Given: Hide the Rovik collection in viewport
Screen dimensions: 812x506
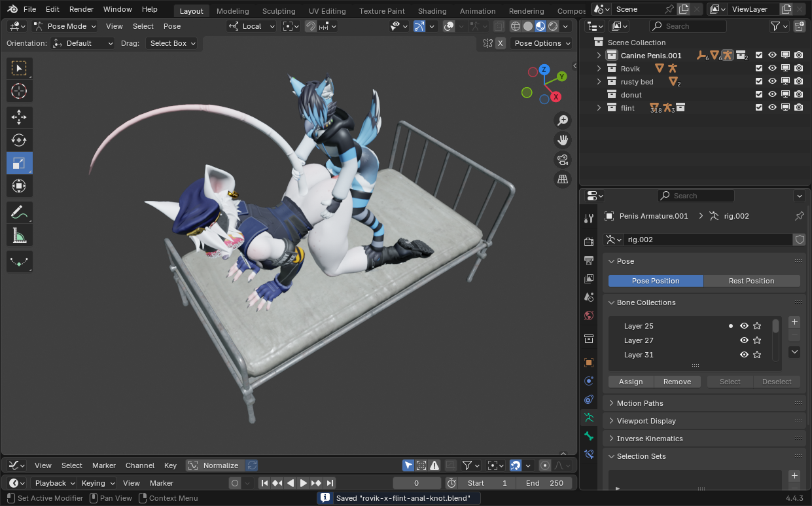Looking at the screenshot, I should [772, 68].
